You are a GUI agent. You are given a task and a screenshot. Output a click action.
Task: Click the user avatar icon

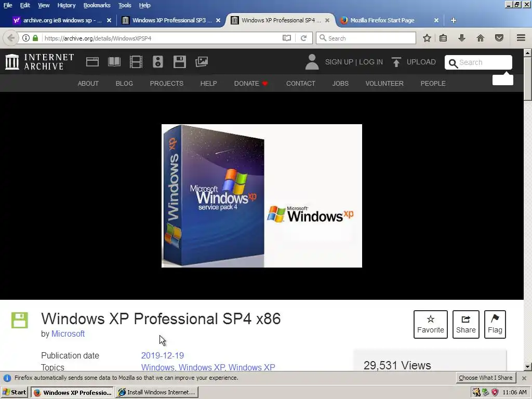click(x=312, y=62)
